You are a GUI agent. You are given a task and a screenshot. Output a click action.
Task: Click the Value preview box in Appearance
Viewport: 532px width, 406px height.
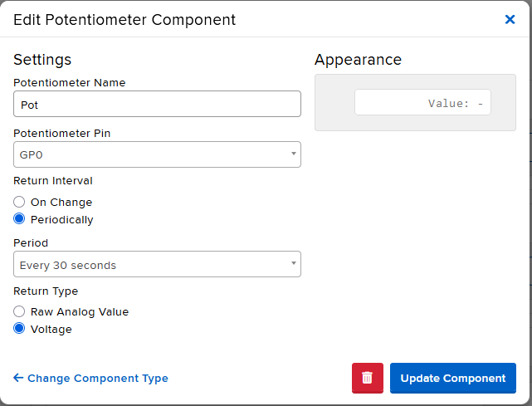[x=422, y=103]
